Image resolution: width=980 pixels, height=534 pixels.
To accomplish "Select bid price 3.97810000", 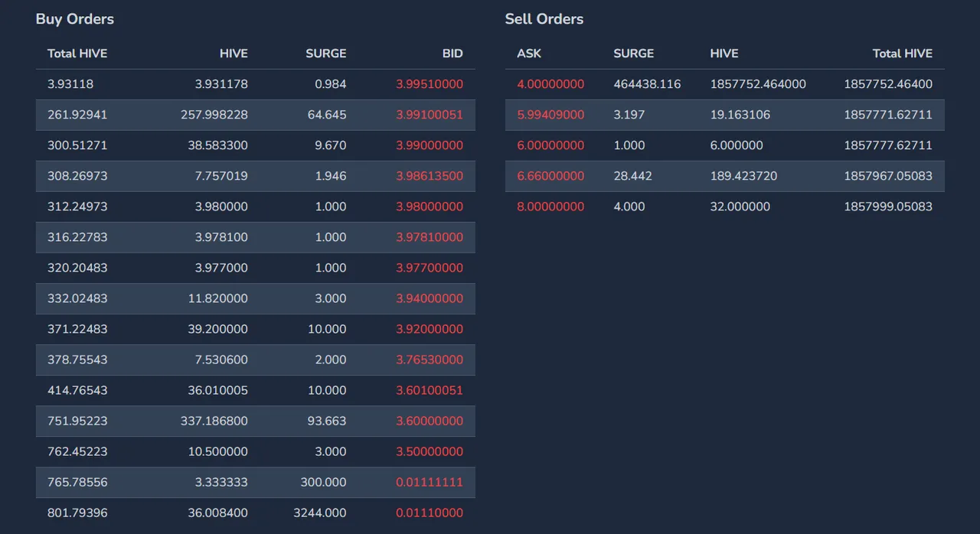I will tap(430, 237).
